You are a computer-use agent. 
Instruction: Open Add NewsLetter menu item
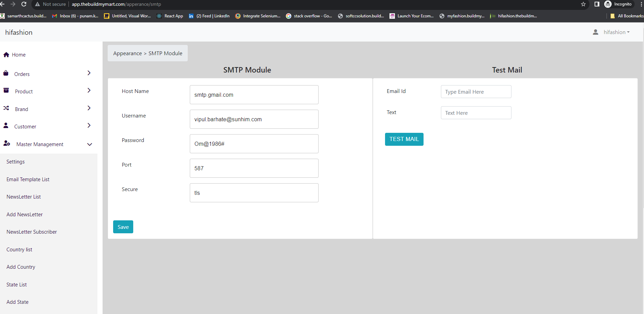point(25,215)
